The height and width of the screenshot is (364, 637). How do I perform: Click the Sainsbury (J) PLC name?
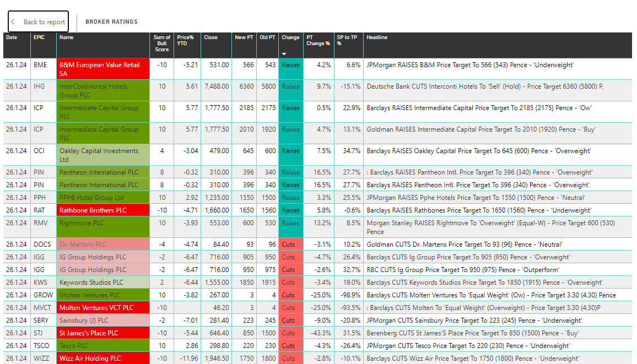pyautogui.click(x=103, y=320)
